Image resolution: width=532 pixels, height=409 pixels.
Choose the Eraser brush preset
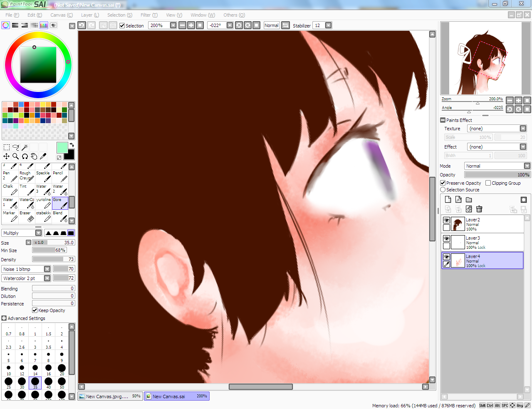(x=27, y=216)
